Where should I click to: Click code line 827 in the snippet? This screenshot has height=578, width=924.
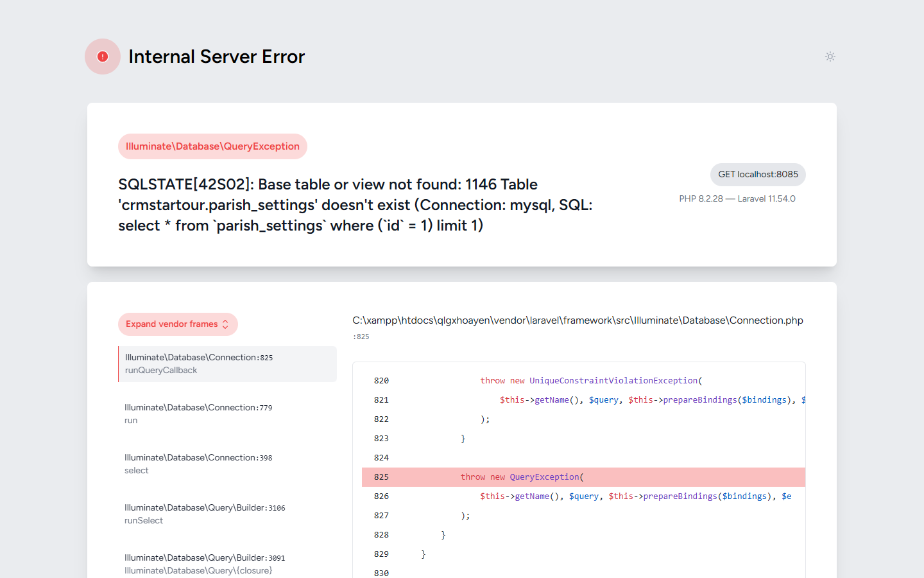click(583, 516)
